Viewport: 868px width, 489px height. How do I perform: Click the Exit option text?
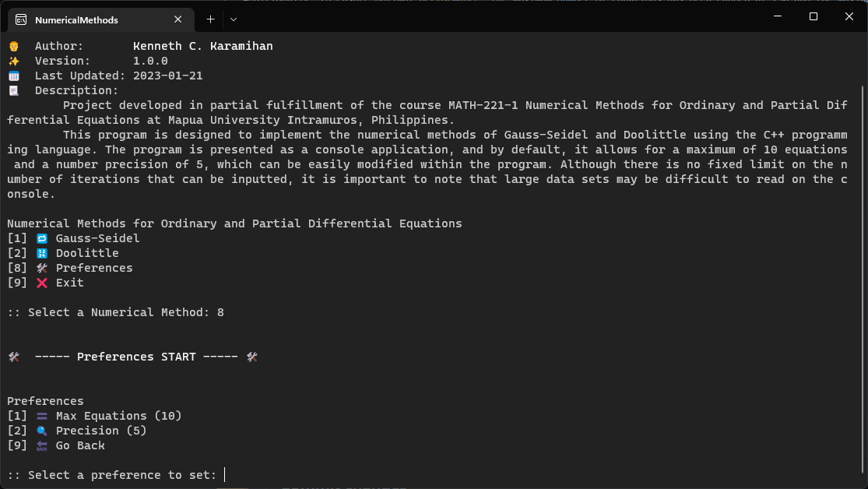[69, 283]
